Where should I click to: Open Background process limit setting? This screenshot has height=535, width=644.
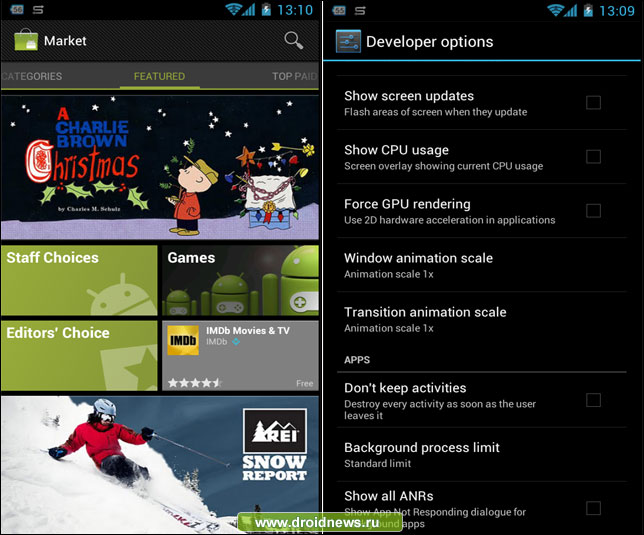pos(482,455)
